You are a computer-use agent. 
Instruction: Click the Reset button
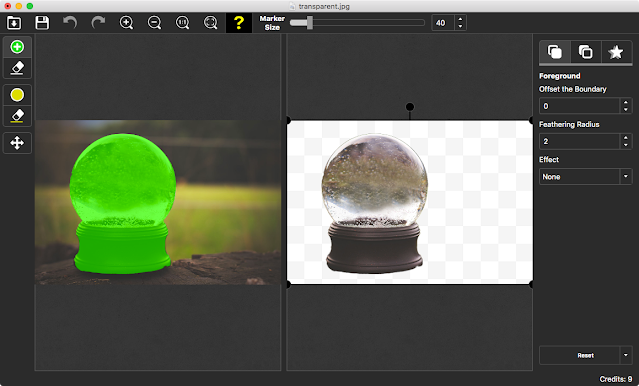580,355
